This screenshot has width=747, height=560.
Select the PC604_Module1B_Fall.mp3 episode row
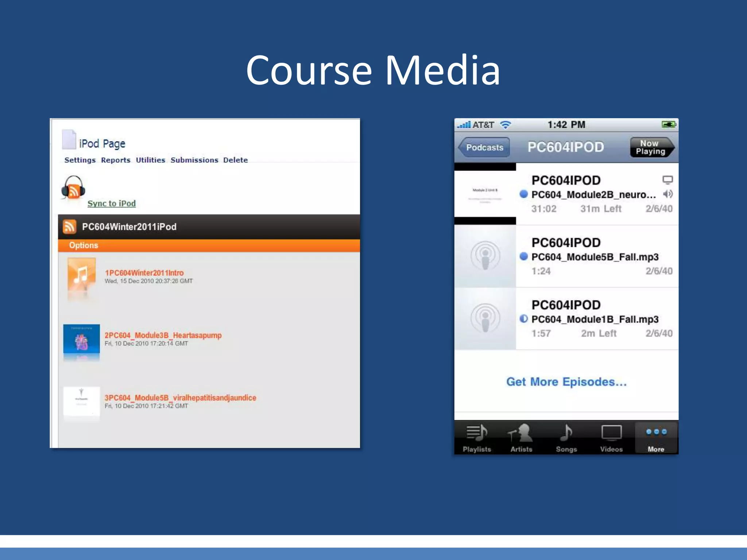pyautogui.click(x=566, y=319)
